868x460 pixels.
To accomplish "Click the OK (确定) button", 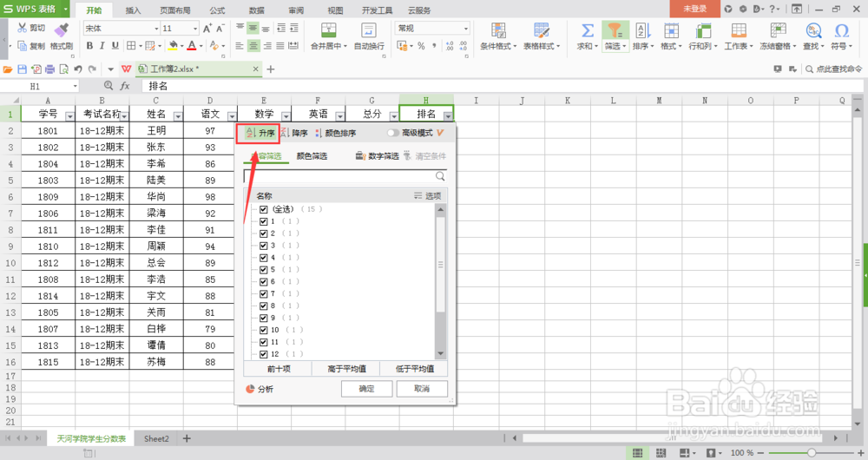I will point(366,389).
